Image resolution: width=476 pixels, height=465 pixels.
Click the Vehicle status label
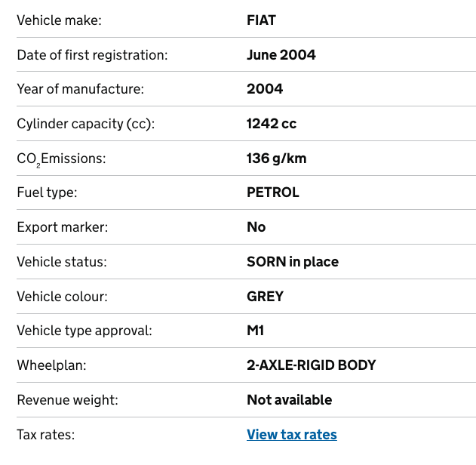click(62, 262)
